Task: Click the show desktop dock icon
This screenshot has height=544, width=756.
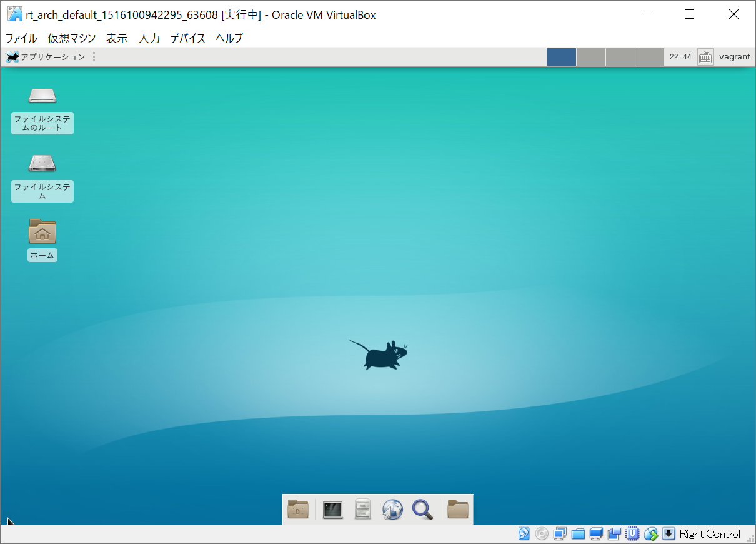Action: click(x=298, y=510)
